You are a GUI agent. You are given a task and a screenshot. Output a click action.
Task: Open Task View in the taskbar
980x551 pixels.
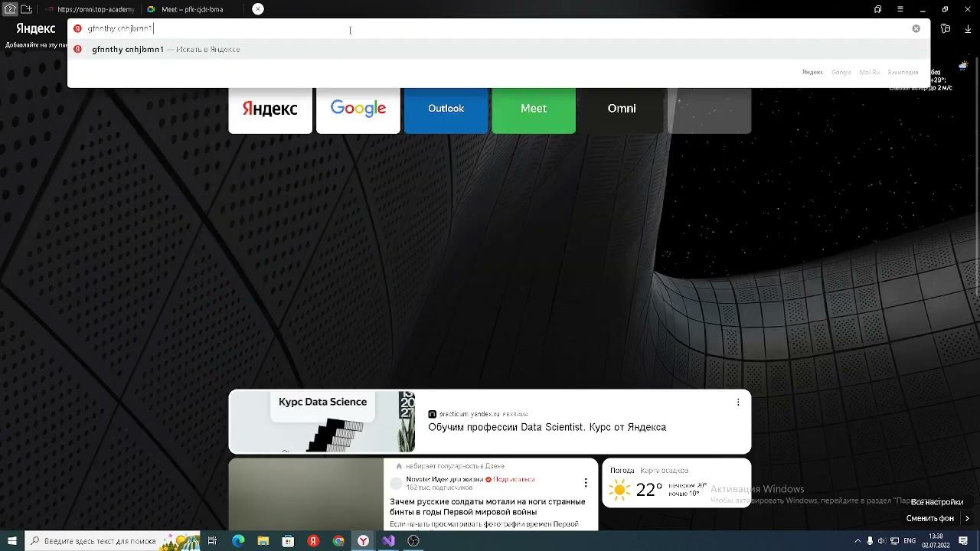[212, 541]
